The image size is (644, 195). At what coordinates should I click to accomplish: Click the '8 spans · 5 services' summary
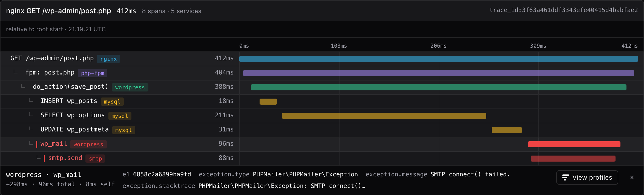(172, 11)
